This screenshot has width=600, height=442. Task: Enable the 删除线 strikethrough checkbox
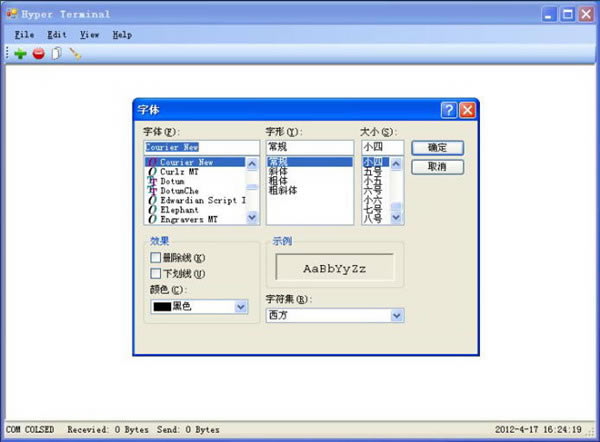point(155,258)
